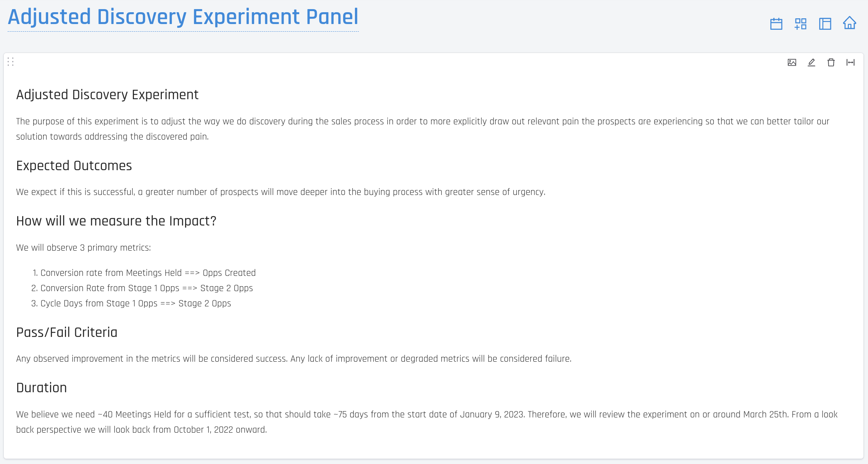Click the drag handle dots on left
Screen dimensions: 868x464
pos(10,62)
